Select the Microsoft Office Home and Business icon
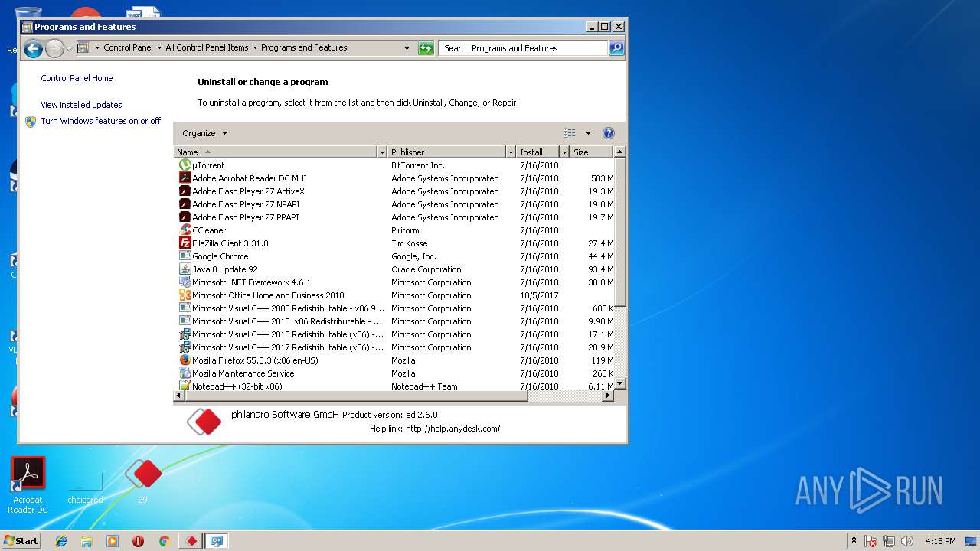This screenshot has width=980, height=551. tap(185, 295)
